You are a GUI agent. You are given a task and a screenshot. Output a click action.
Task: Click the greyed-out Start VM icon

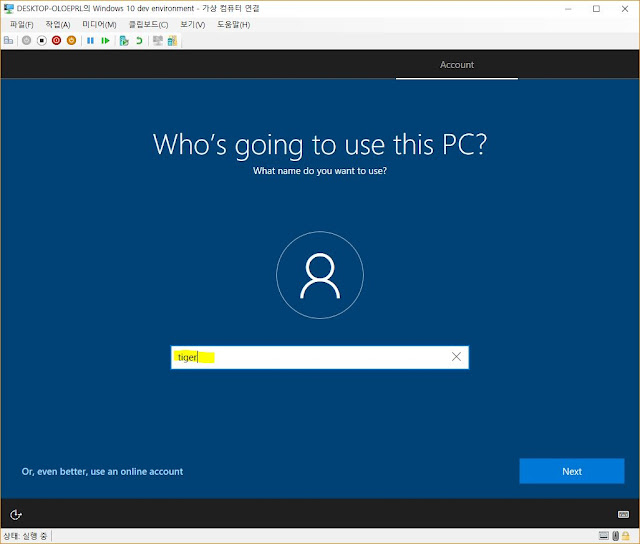pos(27,40)
